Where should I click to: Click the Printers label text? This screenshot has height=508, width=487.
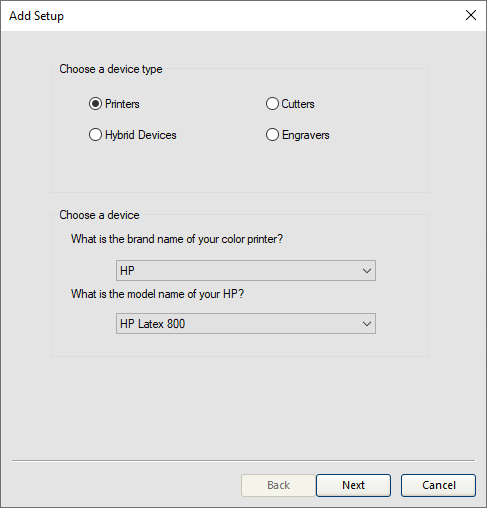(x=122, y=104)
